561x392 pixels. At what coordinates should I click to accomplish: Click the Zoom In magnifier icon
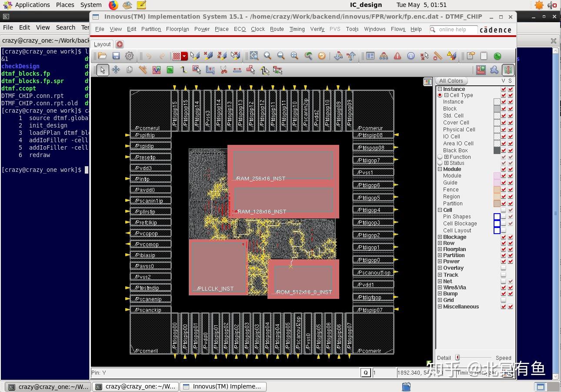point(267,56)
